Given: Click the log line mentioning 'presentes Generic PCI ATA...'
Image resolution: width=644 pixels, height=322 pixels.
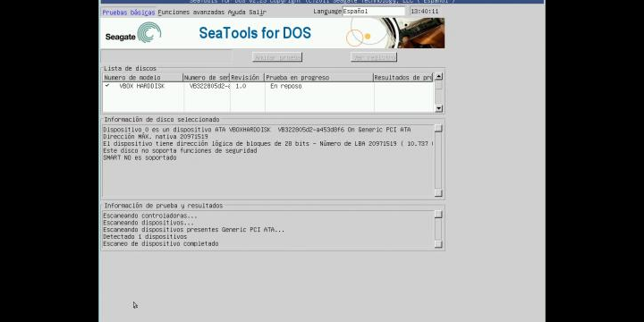Looking at the screenshot, I should [193, 230].
